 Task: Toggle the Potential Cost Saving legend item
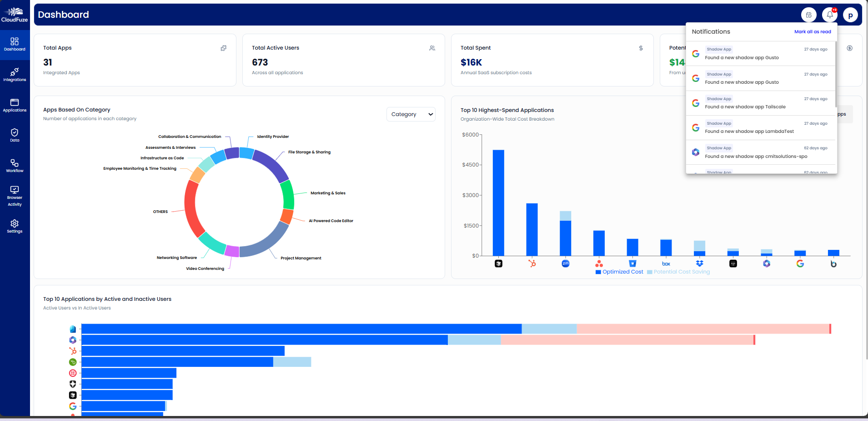pyautogui.click(x=678, y=272)
